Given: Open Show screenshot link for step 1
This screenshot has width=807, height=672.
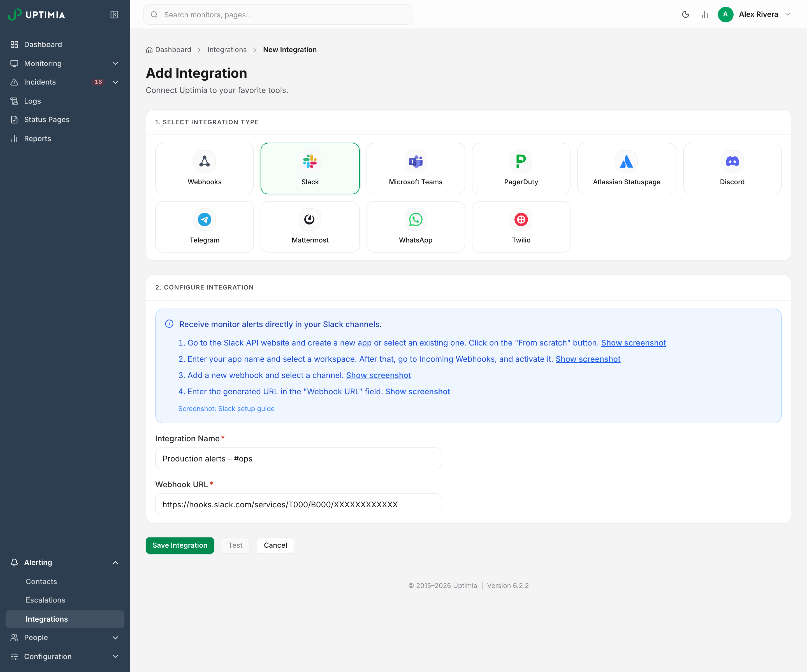Looking at the screenshot, I should pos(633,343).
